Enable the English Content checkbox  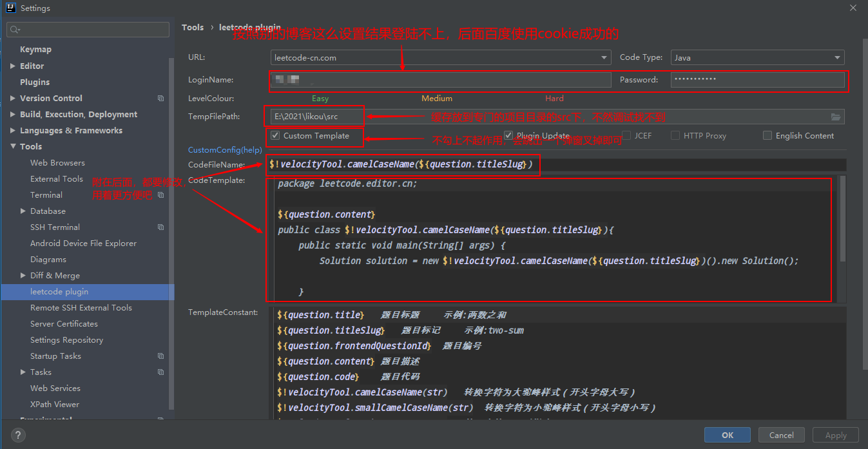click(767, 135)
